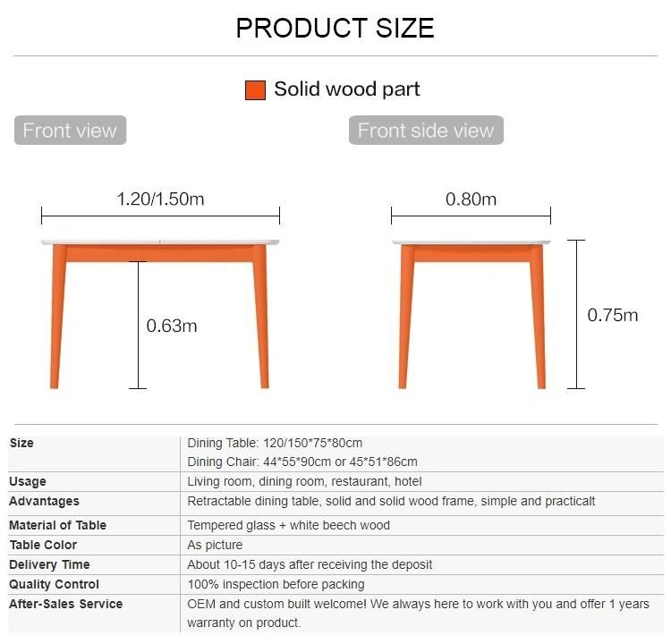This screenshot has height=644, width=671.
Task: Click the PRODUCT SIZE heading
Action: [x=335, y=29]
